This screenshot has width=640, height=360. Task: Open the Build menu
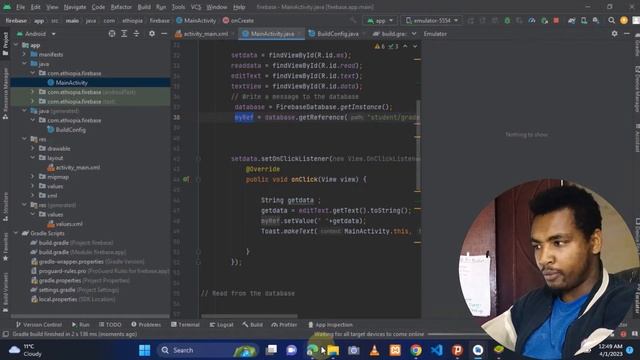(144, 7)
